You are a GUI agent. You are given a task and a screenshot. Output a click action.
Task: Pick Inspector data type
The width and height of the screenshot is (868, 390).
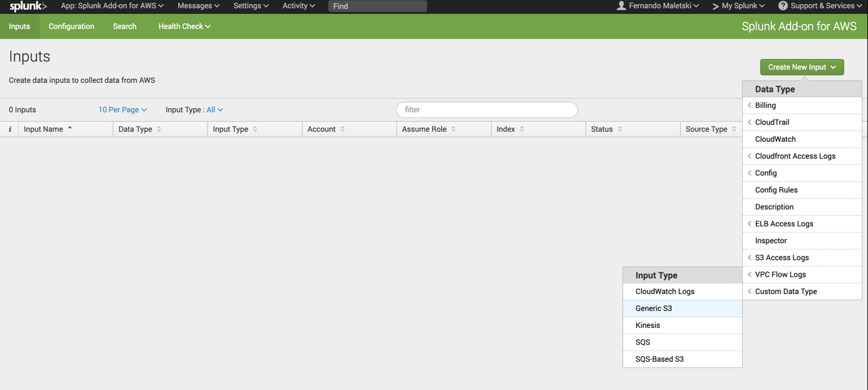(x=802, y=241)
